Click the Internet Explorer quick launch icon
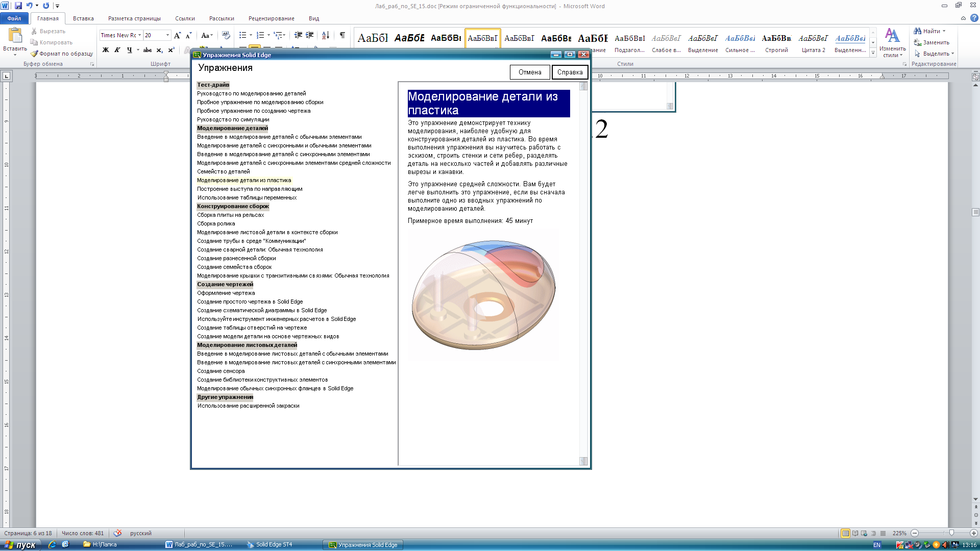 pos(52,545)
